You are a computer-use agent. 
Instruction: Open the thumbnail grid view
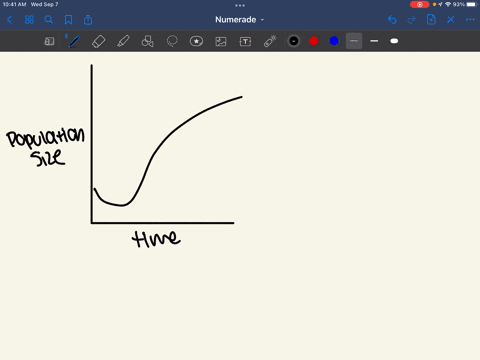pos(29,20)
